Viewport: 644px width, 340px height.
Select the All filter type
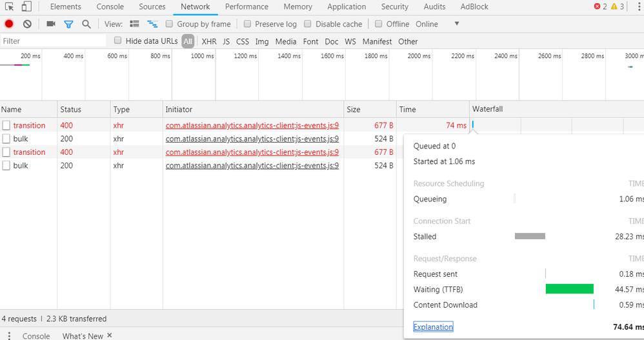[x=188, y=41]
